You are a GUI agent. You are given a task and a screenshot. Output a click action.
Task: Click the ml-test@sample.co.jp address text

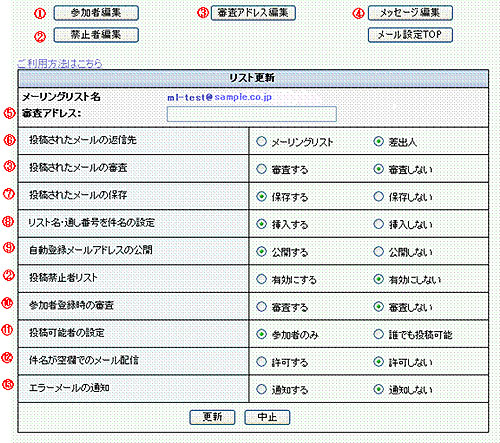pos(219,97)
